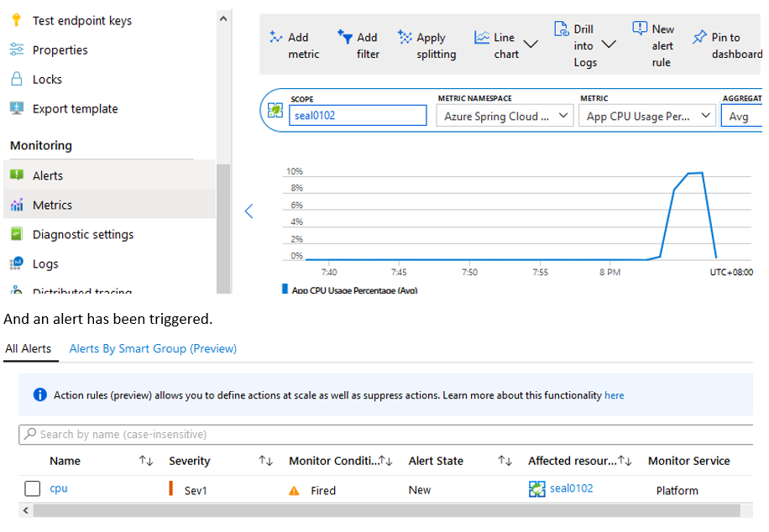Click the alerts table horizontal scrollbar thumb
769x532 pixels.
coord(386,511)
